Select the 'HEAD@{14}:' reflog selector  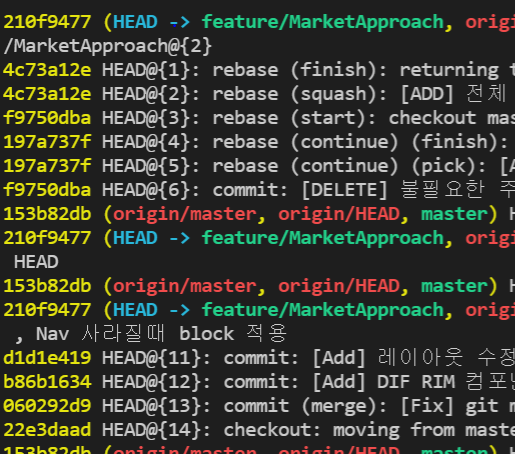pos(157,430)
